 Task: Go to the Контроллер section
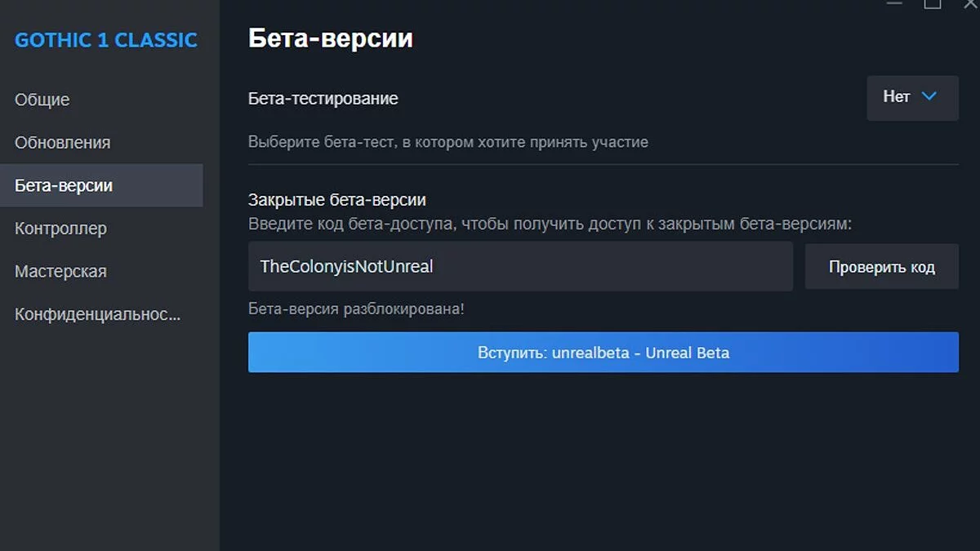point(60,229)
